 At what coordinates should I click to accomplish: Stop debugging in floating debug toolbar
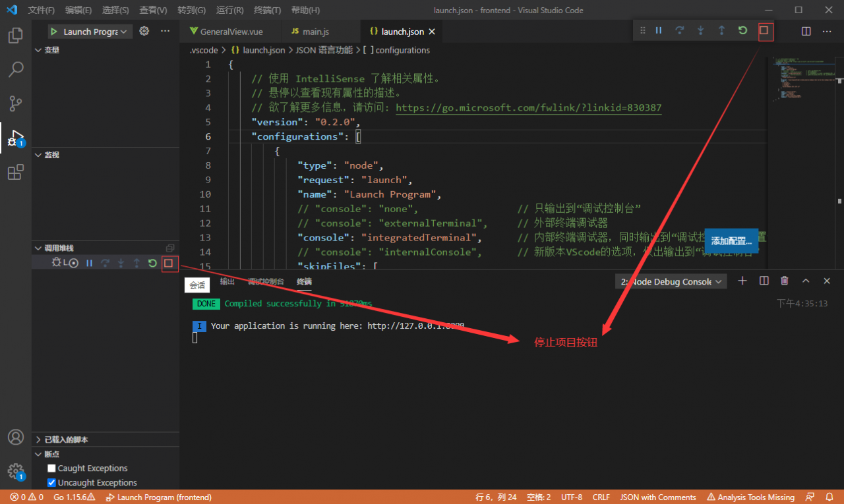764,30
